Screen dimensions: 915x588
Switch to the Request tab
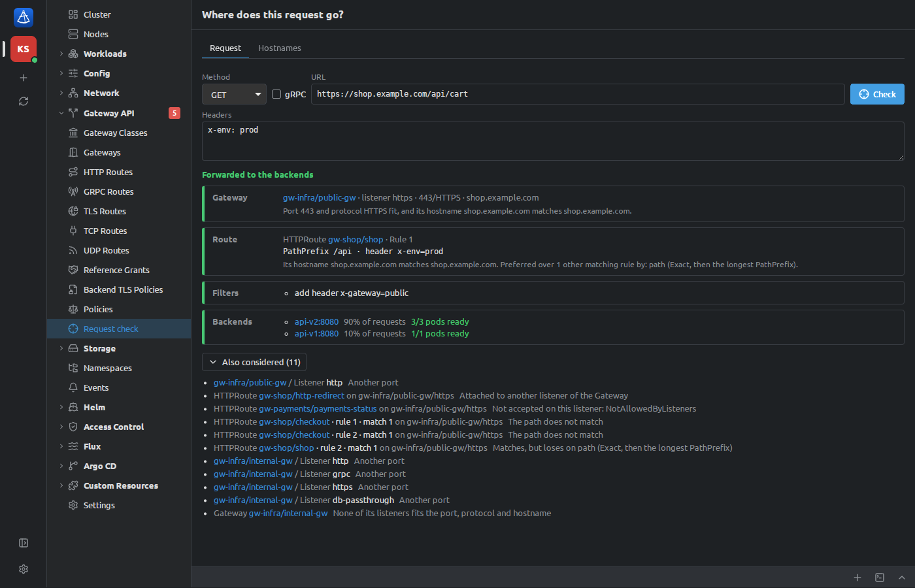[x=225, y=48]
